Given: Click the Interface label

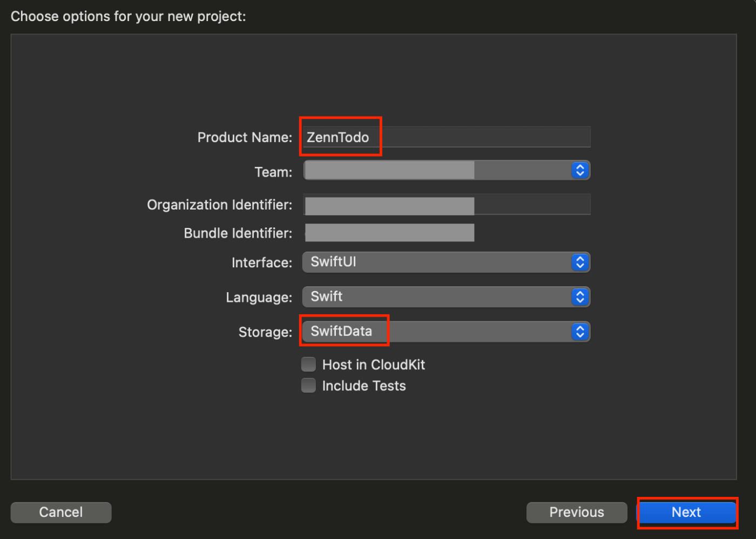Looking at the screenshot, I should [x=262, y=263].
